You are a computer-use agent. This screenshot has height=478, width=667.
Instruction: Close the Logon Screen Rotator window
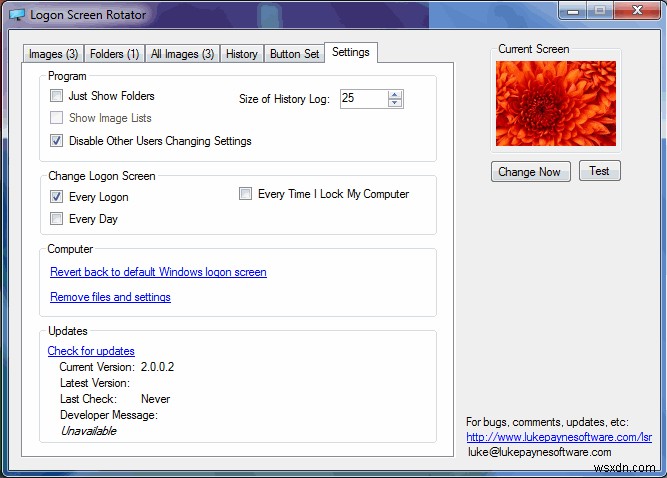[637, 11]
